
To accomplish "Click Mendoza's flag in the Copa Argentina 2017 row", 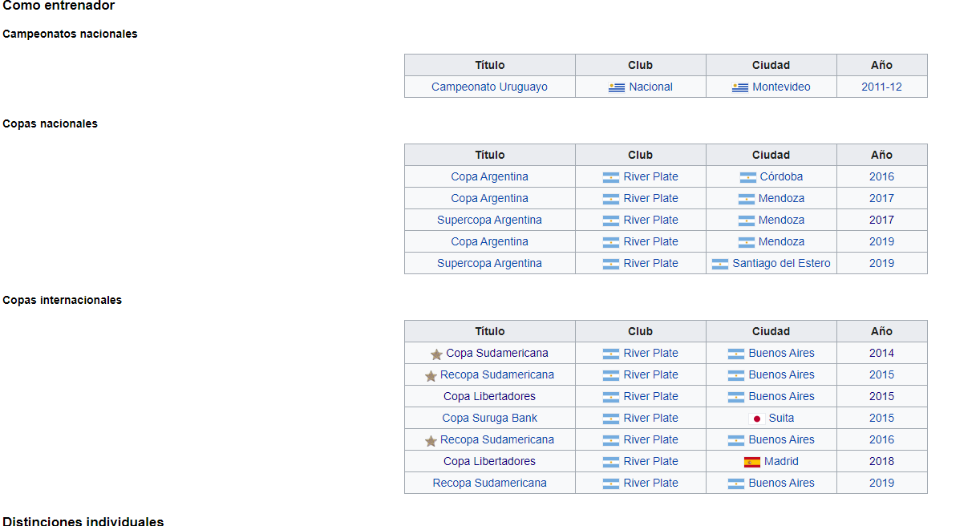I will coord(747,199).
